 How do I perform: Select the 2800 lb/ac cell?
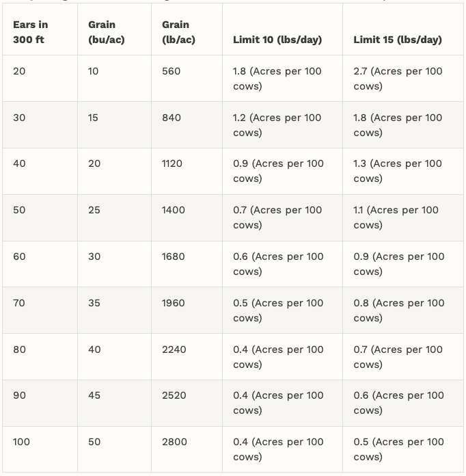174,442
